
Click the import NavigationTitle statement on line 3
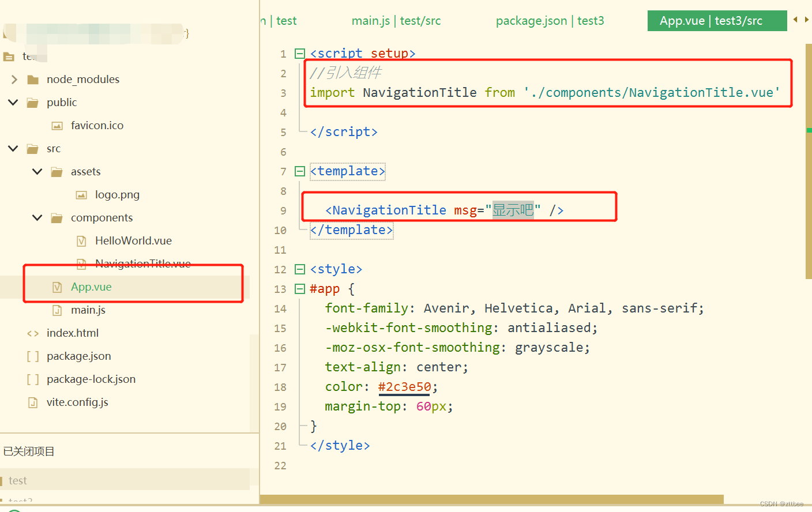tap(545, 93)
